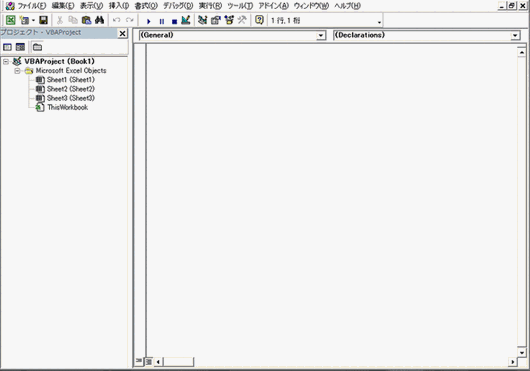Viewport: 530px width, 371px height.
Task: Open the アドイン(A) menu
Action: click(x=273, y=6)
